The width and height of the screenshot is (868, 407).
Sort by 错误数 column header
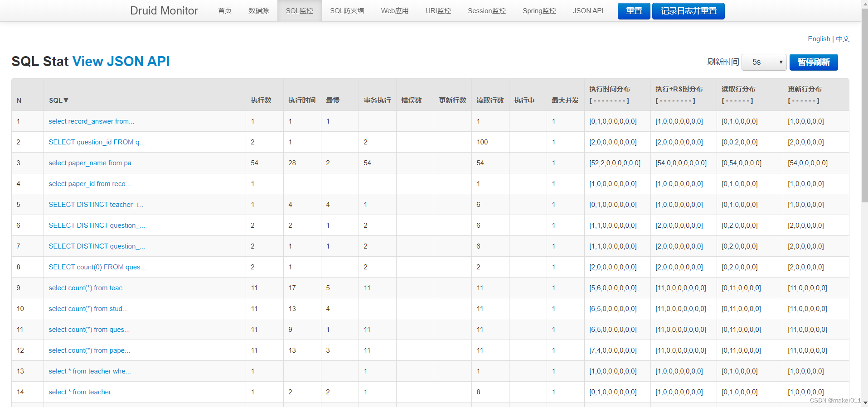(412, 101)
